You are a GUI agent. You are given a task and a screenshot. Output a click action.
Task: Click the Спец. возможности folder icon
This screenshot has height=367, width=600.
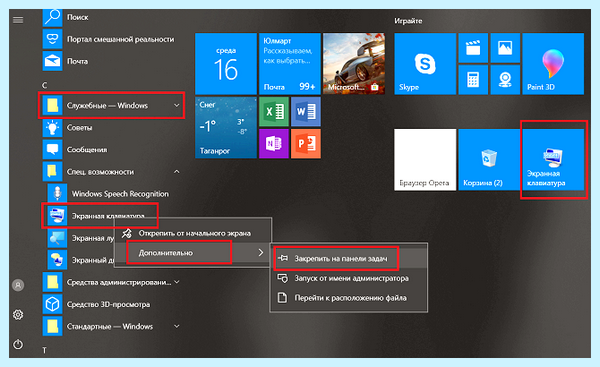(x=52, y=171)
